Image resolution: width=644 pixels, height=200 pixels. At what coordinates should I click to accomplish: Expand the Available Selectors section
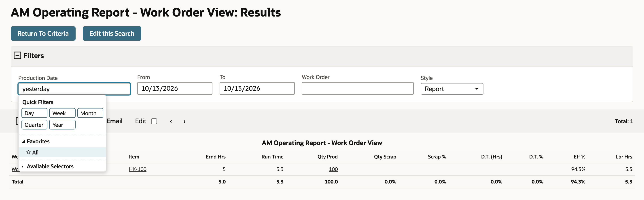click(x=23, y=167)
